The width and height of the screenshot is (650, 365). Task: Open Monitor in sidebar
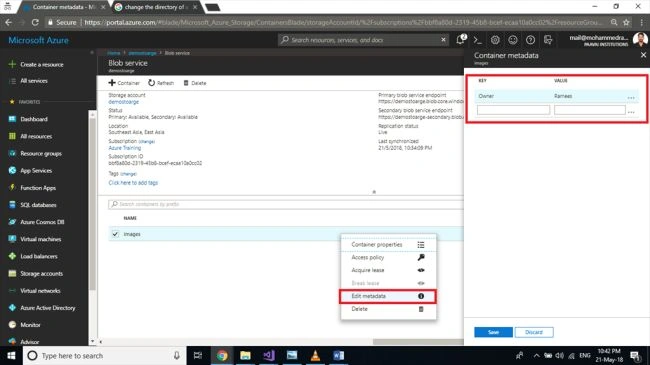tap(30, 325)
